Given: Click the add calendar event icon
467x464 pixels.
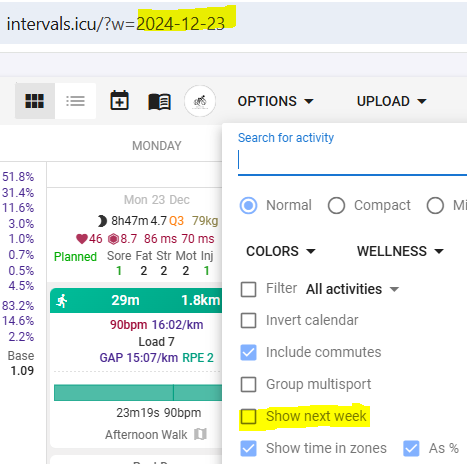Looking at the screenshot, I should click(119, 100).
